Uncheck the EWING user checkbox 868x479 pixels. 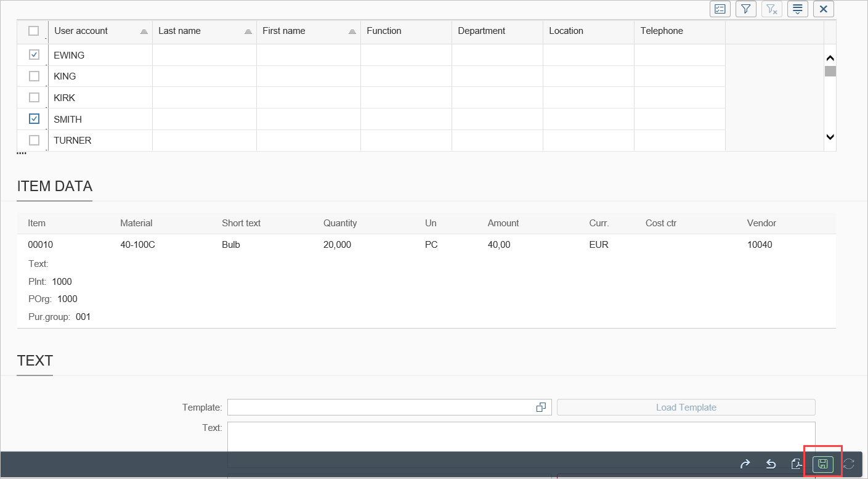34,55
